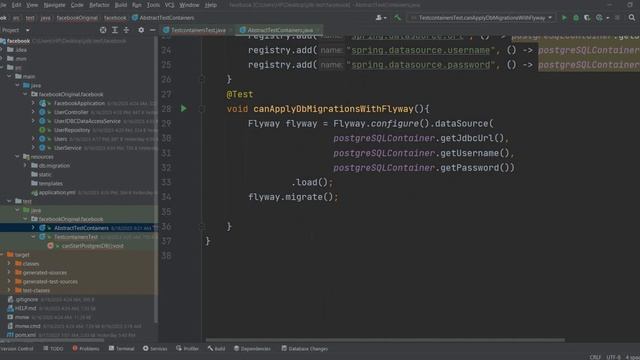Fold the canApplyDbMigrationsWithFlyway method in the gutter
The width and height of the screenshot is (640, 360).
[x=202, y=109]
